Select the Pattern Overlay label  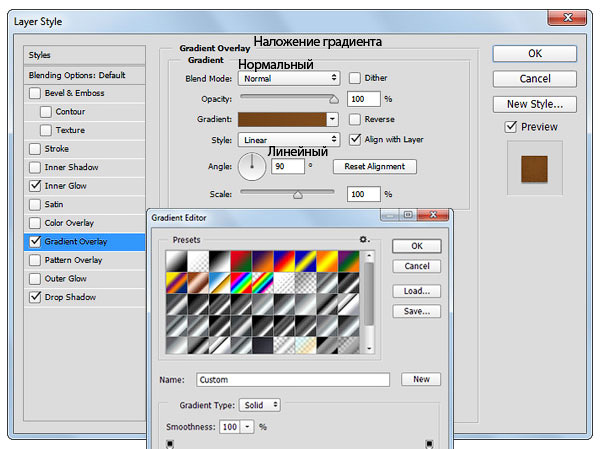coord(73,260)
